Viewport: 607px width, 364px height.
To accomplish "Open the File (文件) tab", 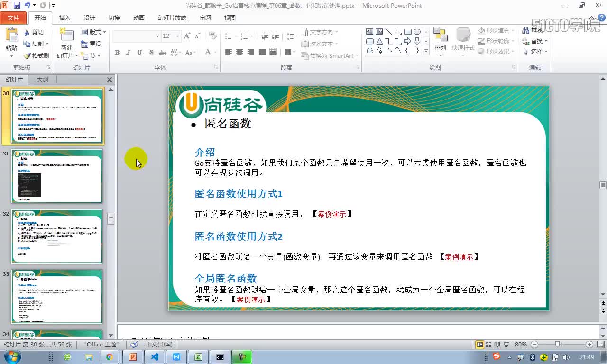I will pos(13,18).
